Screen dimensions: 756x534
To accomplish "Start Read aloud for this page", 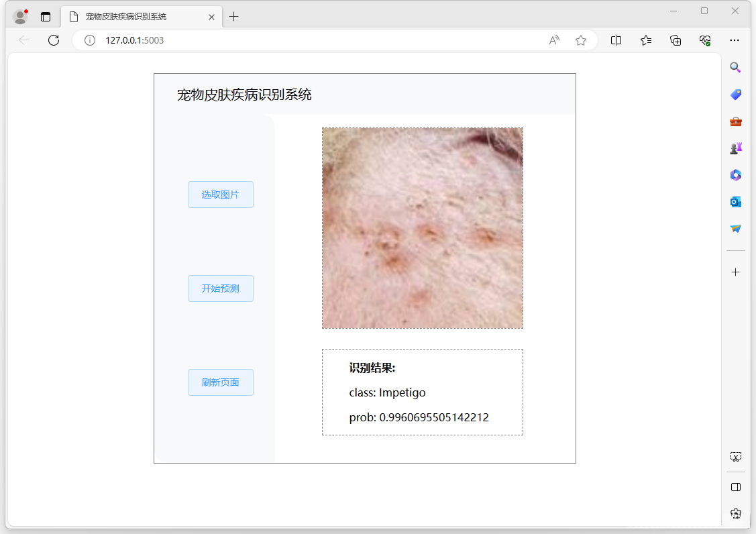I will [x=553, y=40].
